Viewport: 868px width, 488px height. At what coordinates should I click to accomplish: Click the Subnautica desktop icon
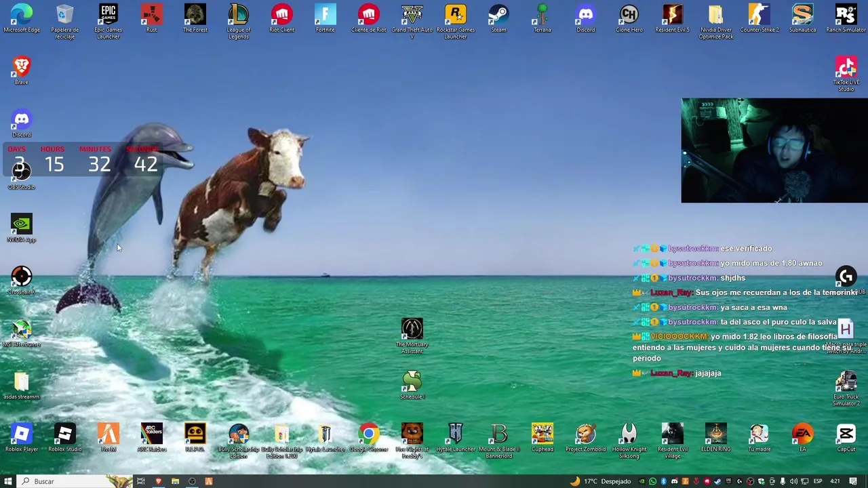click(803, 19)
